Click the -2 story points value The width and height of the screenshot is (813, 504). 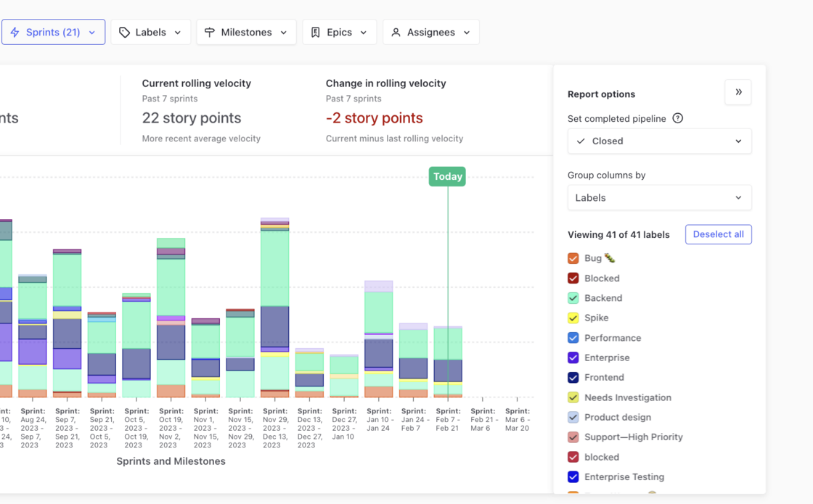[375, 118]
